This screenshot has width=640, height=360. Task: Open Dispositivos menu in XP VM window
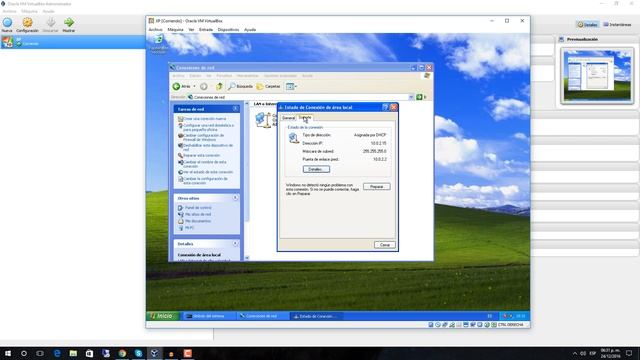click(x=228, y=30)
